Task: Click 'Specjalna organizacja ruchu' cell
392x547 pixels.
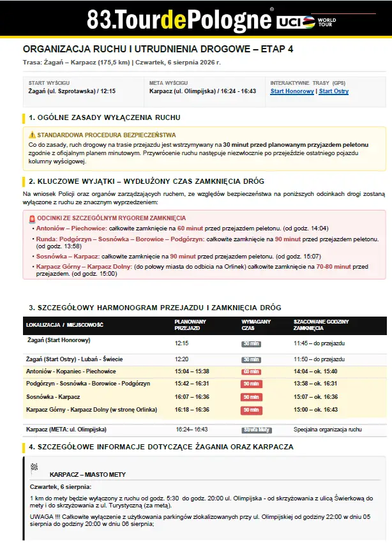Action: click(328, 430)
